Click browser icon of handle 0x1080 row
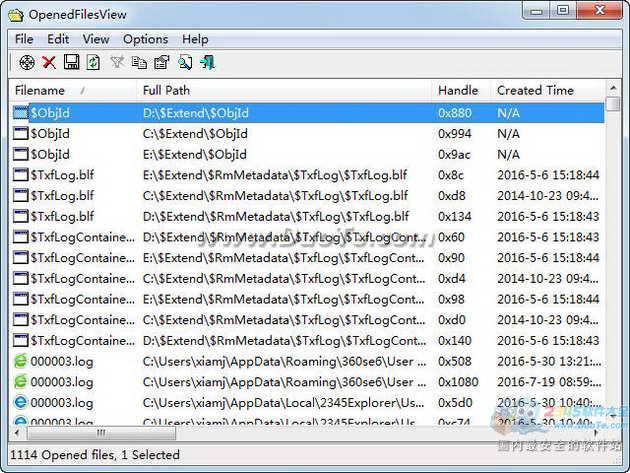The height and width of the screenshot is (473, 630). pos(20,382)
